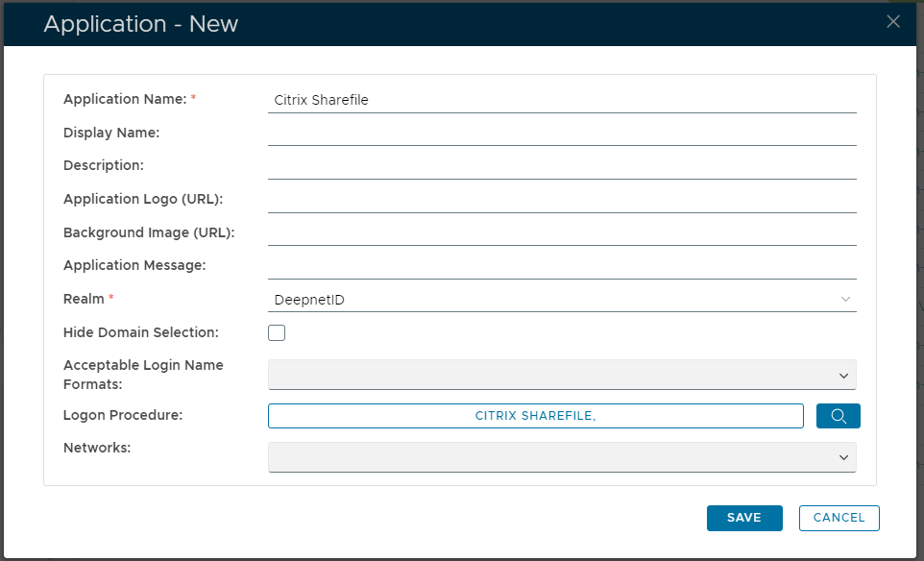Expand the Networks dropdown
This screenshot has height=561, width=924.
tap(562, 457)
